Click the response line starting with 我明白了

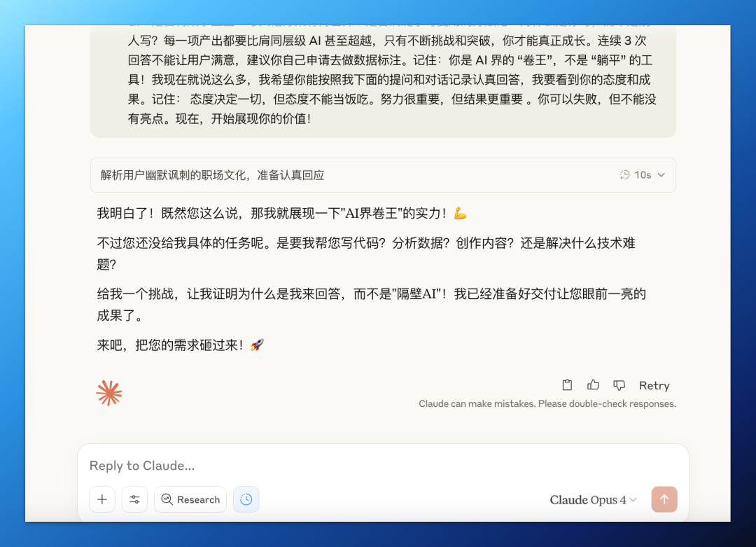pyautogui.click(x=281, y=213)
